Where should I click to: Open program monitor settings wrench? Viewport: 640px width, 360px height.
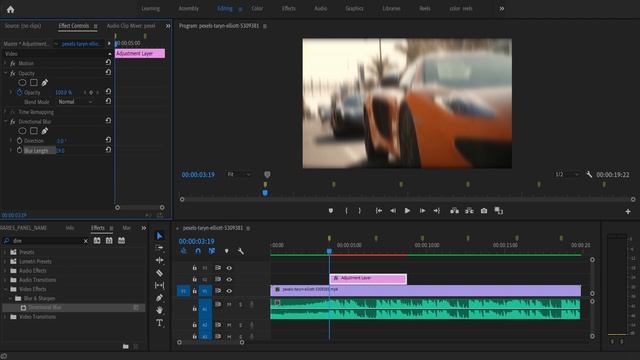589,174
